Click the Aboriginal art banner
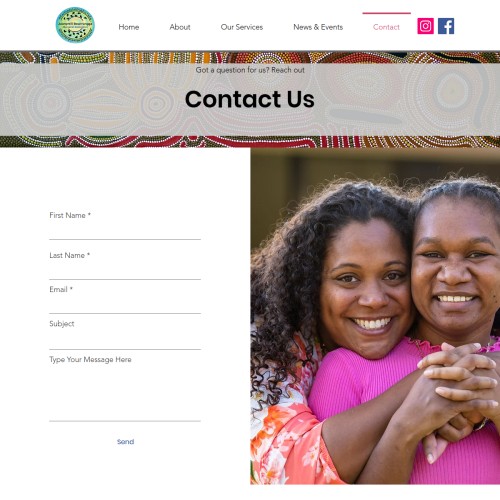 click(x=250, y=99)
